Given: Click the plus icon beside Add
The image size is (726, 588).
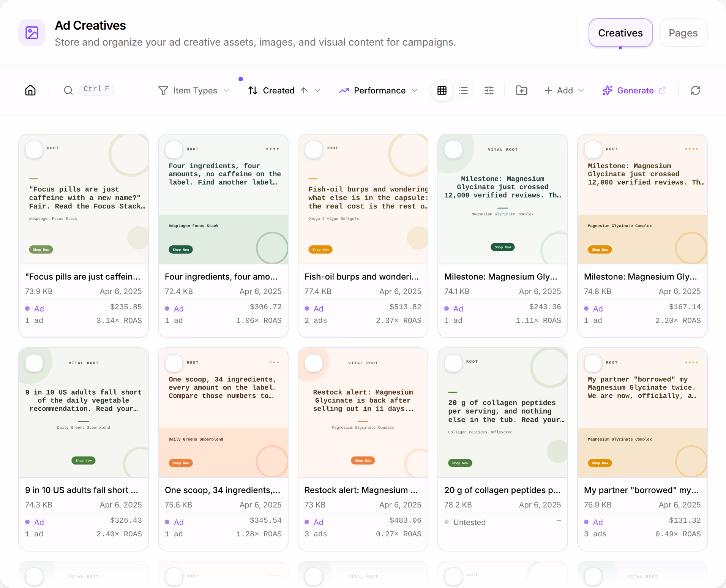Looking at the screenshot, I should (x=548, y=90).
